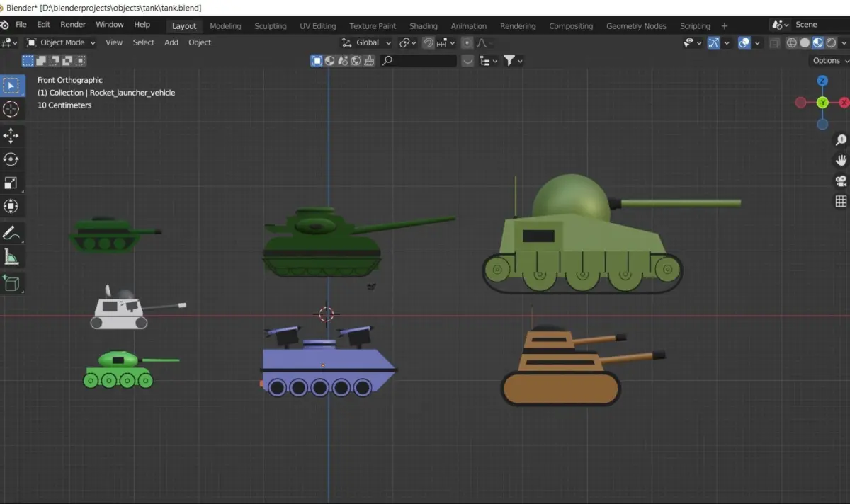Image resolution: width=850 pixels, height=504 pixels.
Task: Choose the Move tool
Action: tap(11, 136)
